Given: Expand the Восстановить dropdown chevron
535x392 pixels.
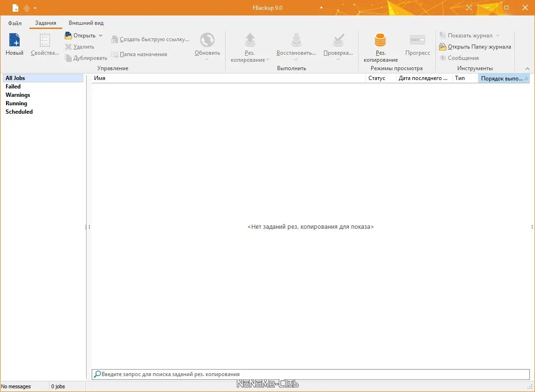Looking at the screenshot, I should coord(296,59).
